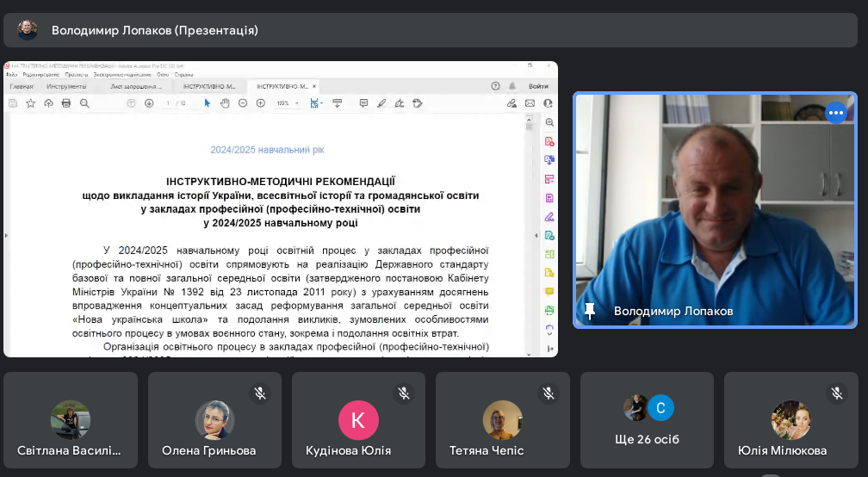Open more options on Володимир Лопаков's video

tap(835, 114)
